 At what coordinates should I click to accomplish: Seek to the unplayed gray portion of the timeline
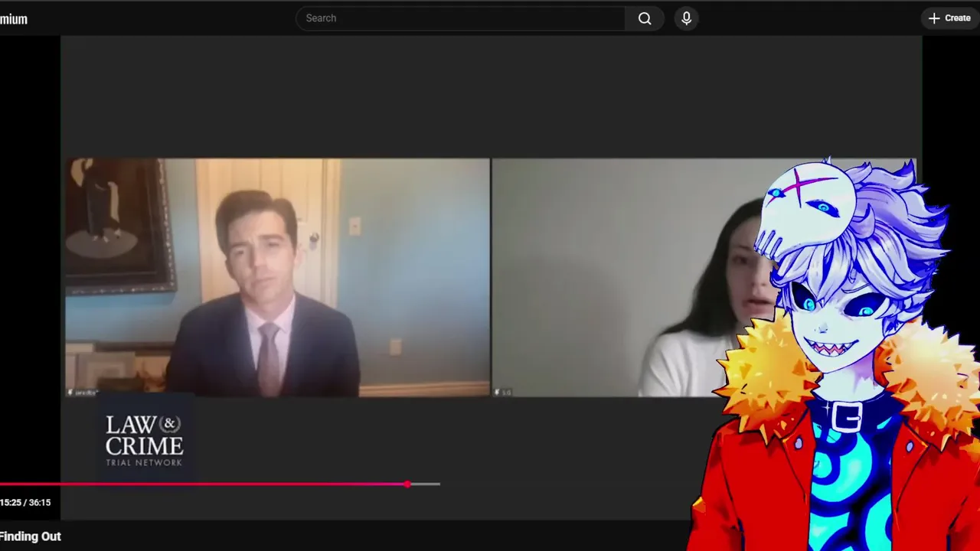click(425, 484)
